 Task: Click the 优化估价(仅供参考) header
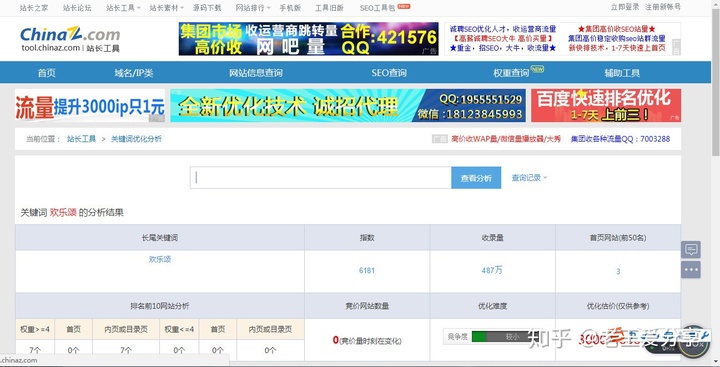pos(618,306)
